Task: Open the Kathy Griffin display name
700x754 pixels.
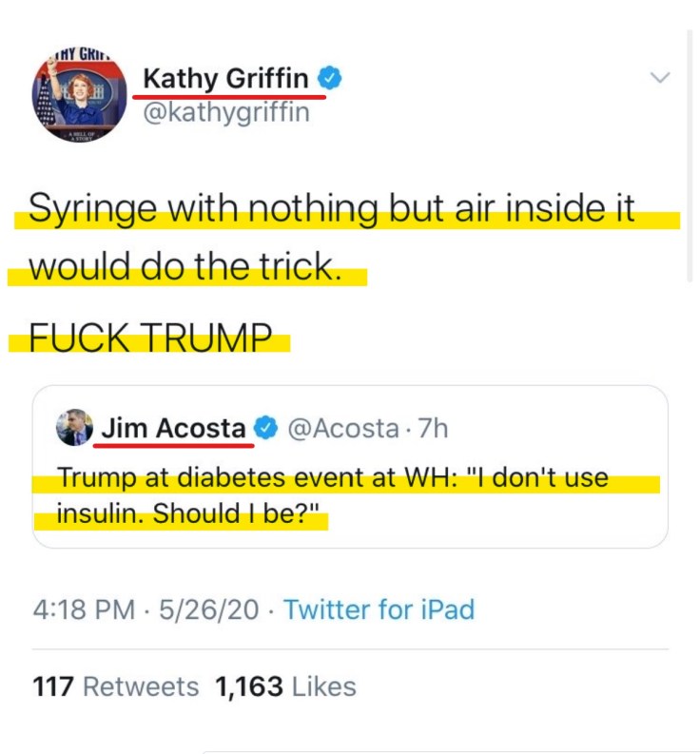Action: [226, 79]
